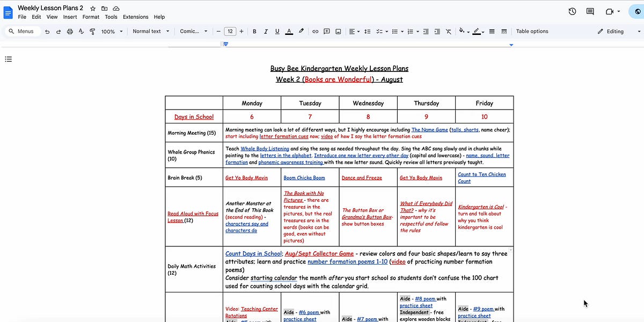Click the Table options button
The image size is (644, 322).
[x=532, y=31]
